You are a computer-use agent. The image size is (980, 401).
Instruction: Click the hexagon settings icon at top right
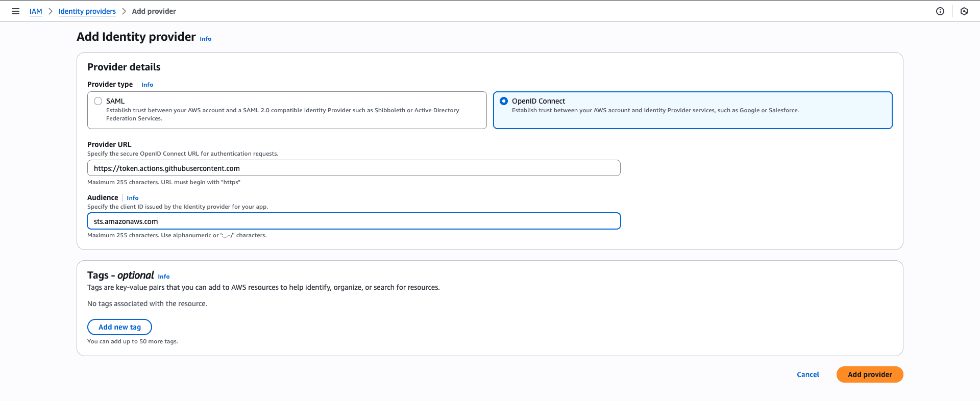click(964, 11)
